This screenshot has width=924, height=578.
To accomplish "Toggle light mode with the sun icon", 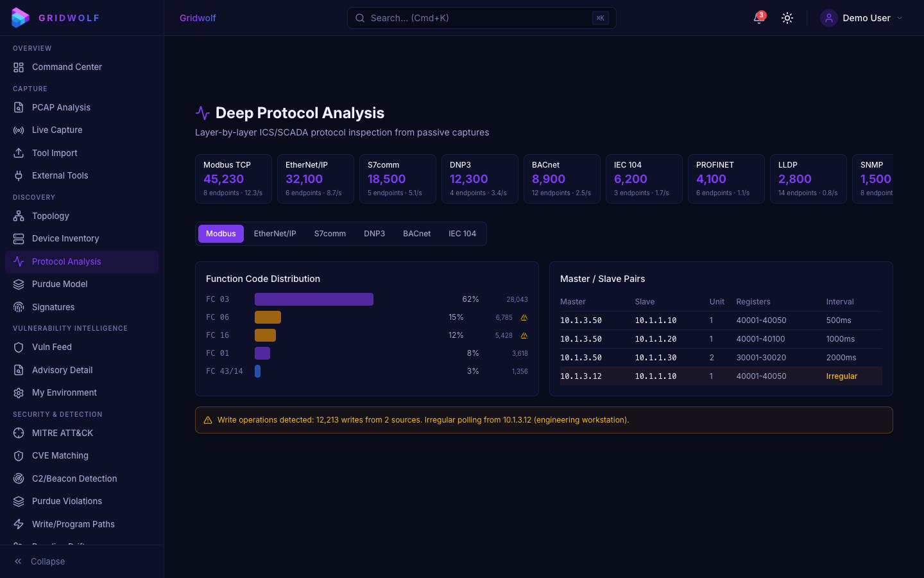I will pyautogui.click(x=787, y=18).
